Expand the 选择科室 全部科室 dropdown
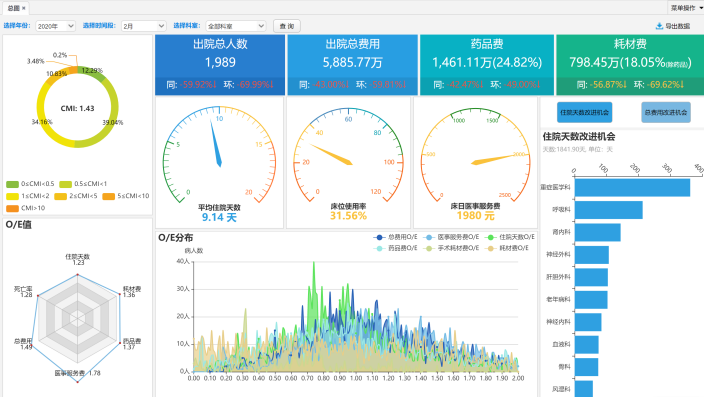The image size is (704, 397). point(236,26)
